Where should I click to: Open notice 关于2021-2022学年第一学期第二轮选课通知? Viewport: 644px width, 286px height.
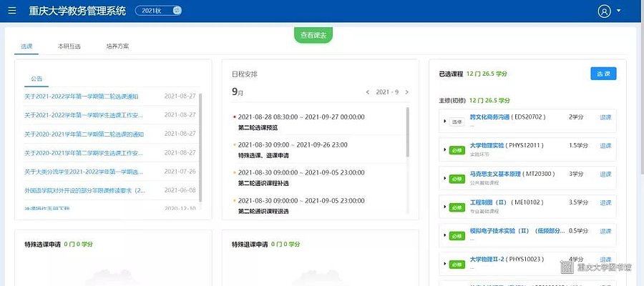(x=82, y=97)
